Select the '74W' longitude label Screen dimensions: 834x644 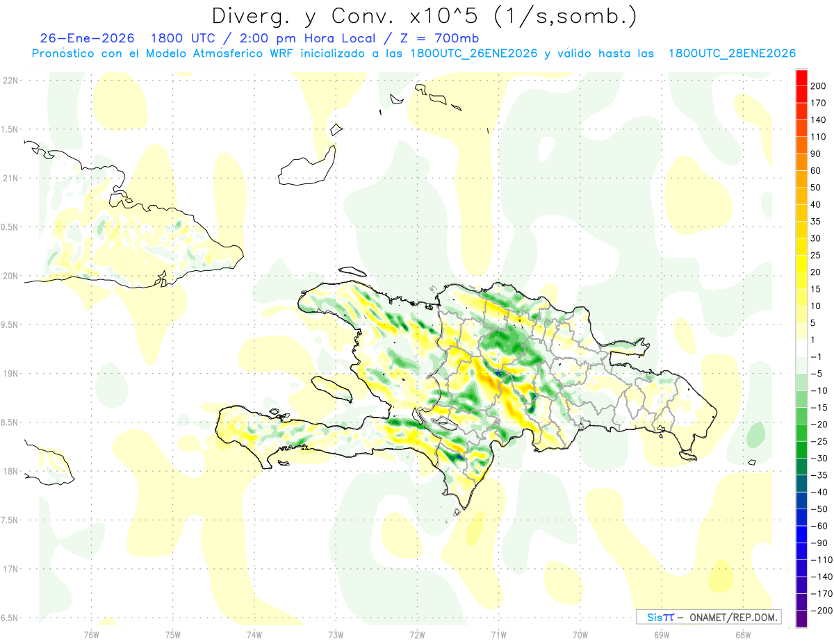254,634
